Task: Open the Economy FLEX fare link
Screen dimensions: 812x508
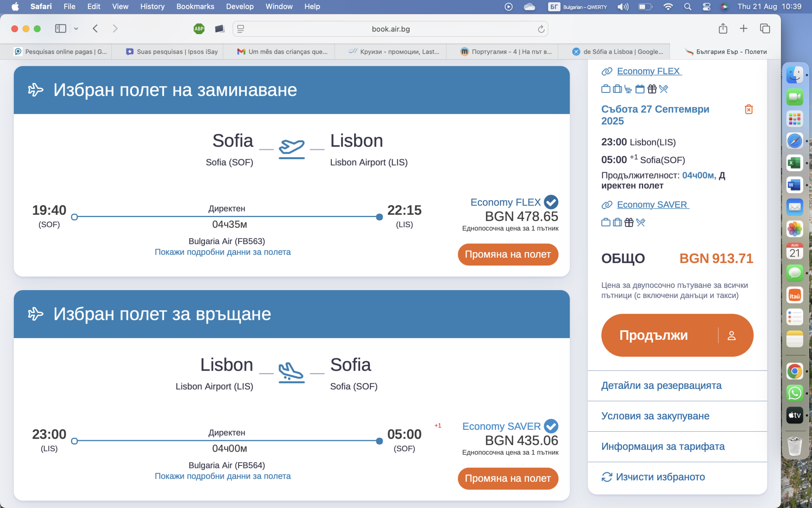Action: [x=649, y=71]
